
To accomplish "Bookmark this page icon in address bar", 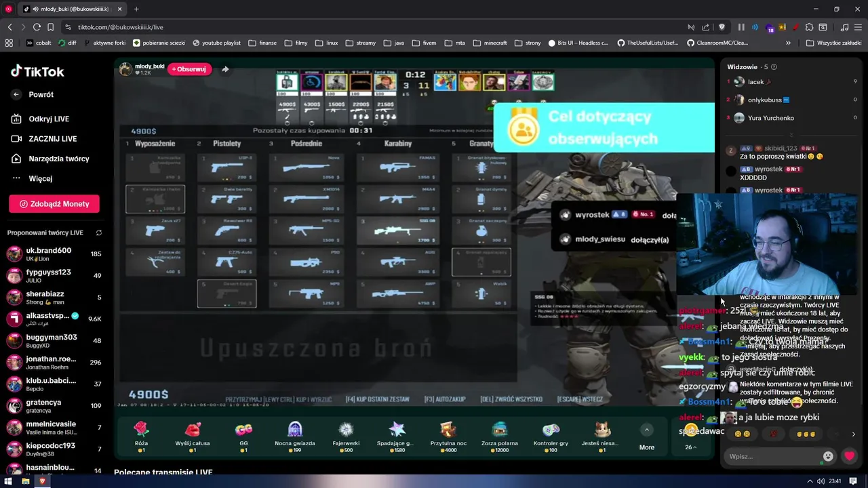I will pyautogui.click(x=51, y=27).
